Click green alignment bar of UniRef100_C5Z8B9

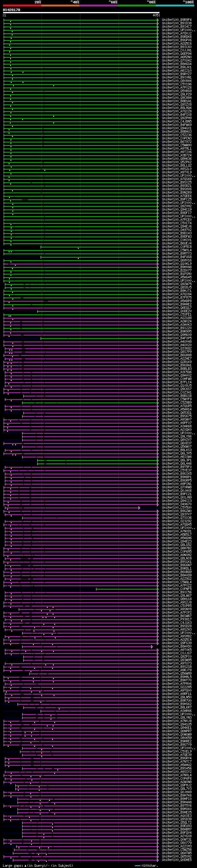coord(90,403)
